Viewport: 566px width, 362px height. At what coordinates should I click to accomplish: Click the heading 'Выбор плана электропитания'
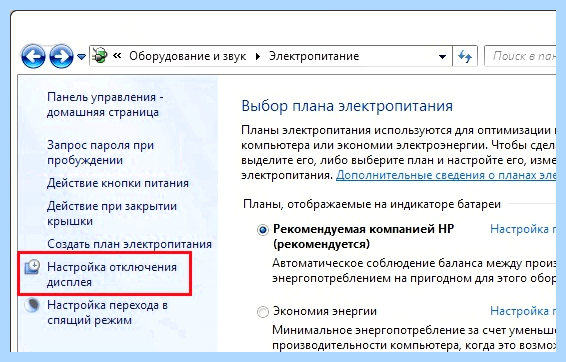click(x=347, y=106)
